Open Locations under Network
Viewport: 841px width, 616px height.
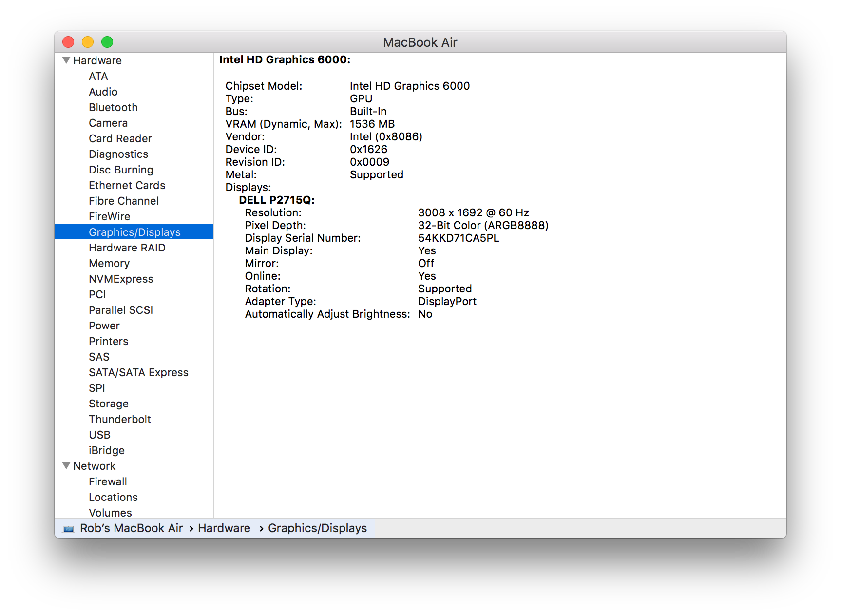click(x=114, y=497)
